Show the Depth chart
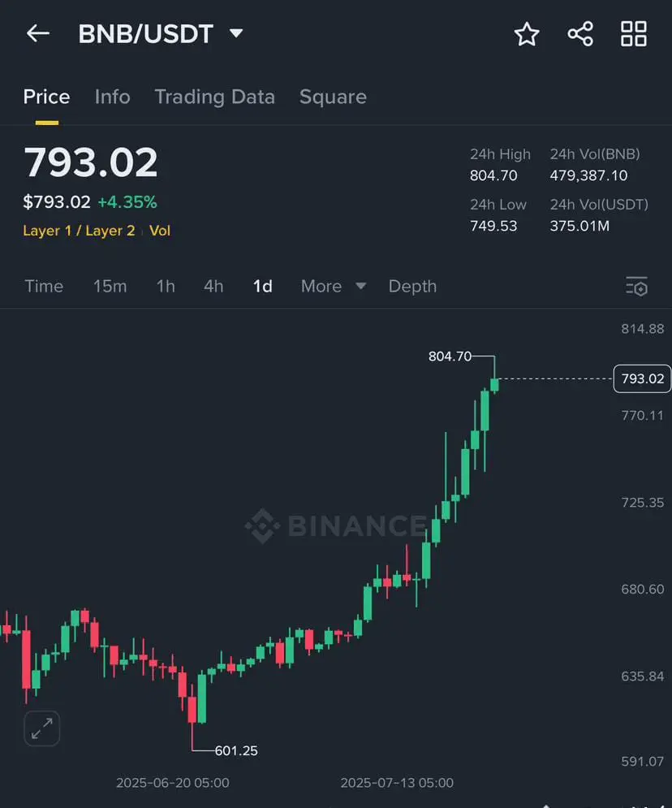672x808 pixels. click(412, 286)
